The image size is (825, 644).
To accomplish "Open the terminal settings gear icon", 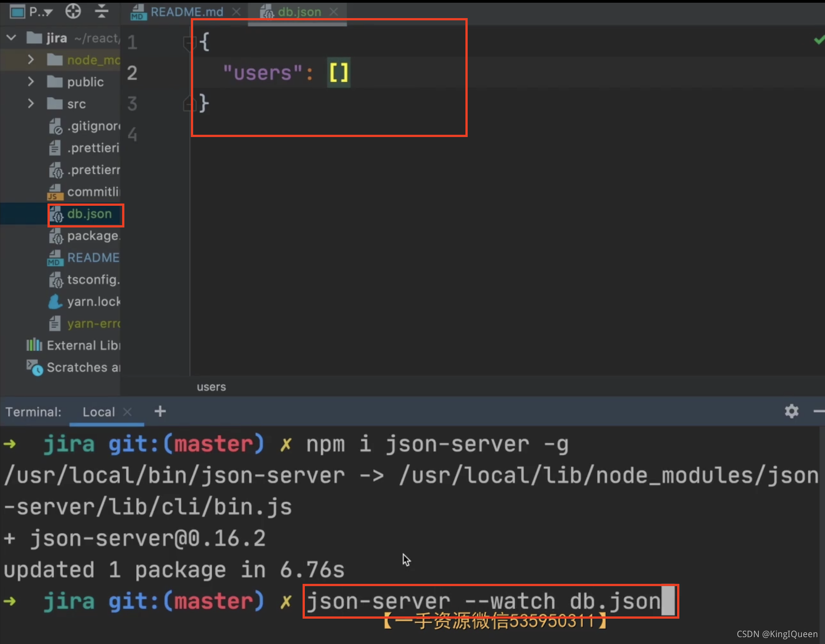I will pos(792,411).
